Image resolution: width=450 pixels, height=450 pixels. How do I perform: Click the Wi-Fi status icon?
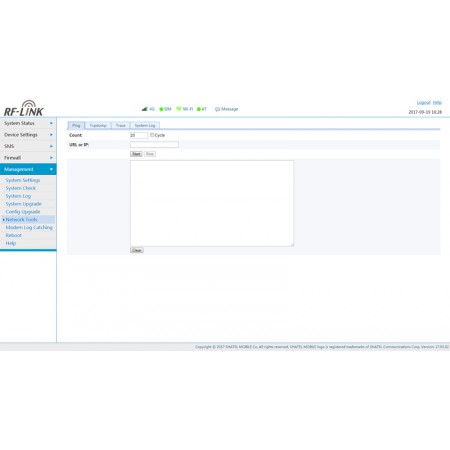coord(179,109)
